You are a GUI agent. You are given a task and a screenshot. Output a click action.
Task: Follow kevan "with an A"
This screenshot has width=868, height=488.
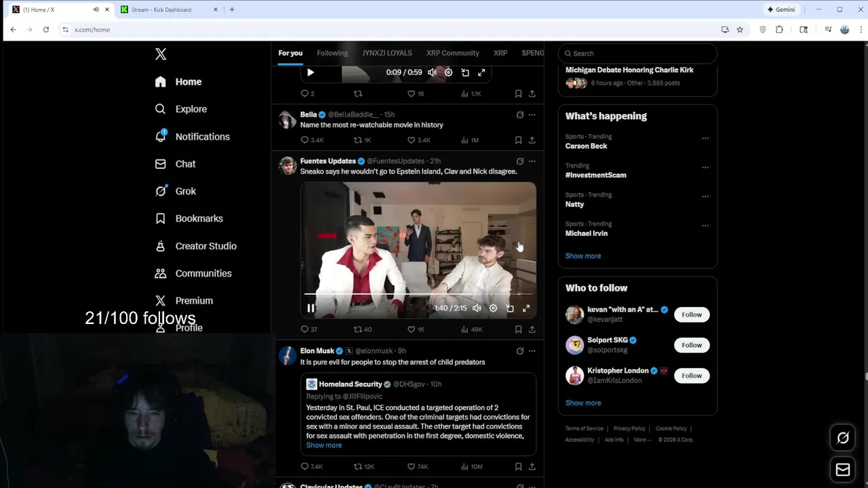pyautogui.click(x=692, y=314)
